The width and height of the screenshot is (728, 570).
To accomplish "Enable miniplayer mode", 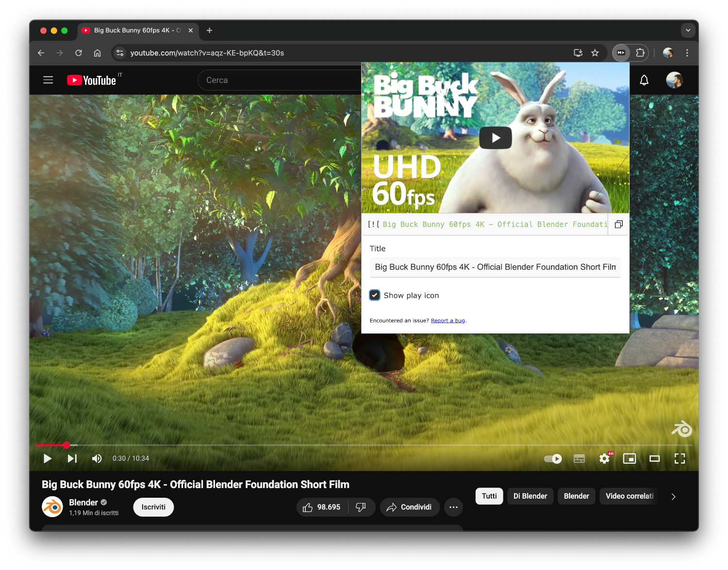I will tap(629, 458).
